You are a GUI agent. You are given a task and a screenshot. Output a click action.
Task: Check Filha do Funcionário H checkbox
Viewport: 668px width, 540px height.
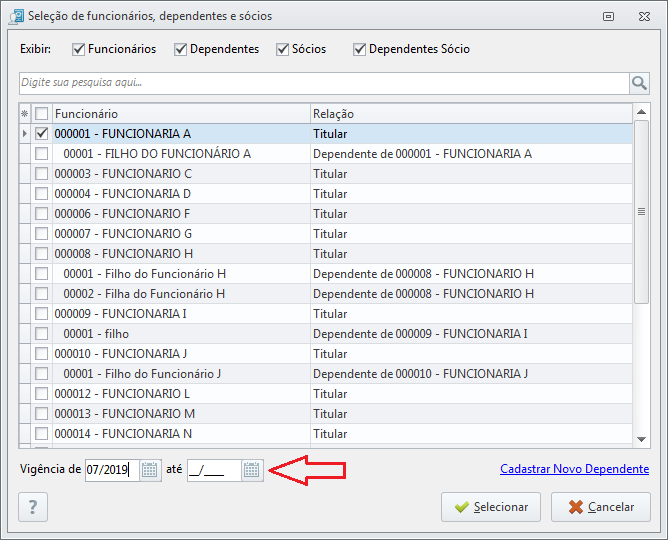tap(41, 294)
